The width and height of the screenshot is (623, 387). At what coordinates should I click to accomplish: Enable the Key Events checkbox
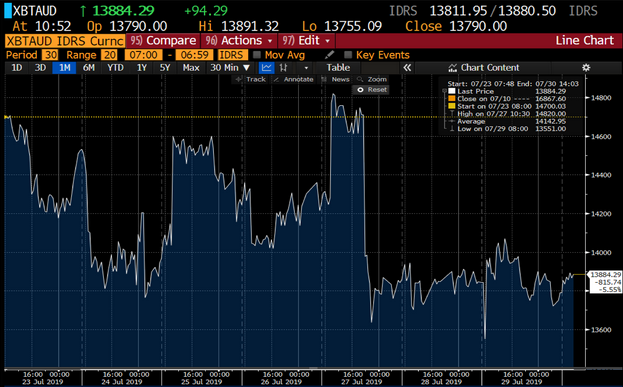(x=348, y=55)
